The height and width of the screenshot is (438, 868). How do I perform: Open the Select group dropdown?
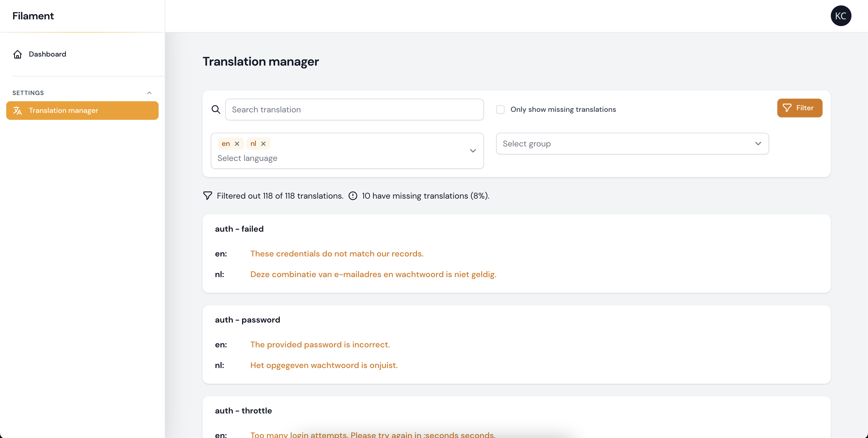(632, 144)
